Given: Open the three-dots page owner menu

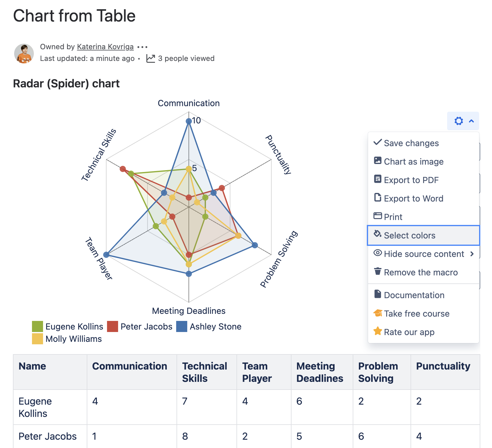Looking at the screenshot, I should (142, 47).
